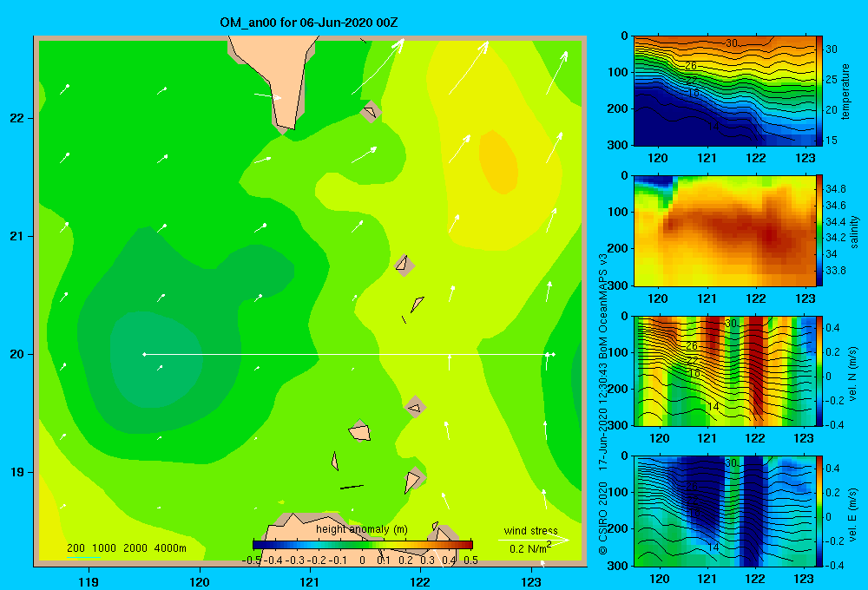Click the east endpoint of the transect line
The width and height of the screenshot is (868, 590).
[x=553, y=354]
